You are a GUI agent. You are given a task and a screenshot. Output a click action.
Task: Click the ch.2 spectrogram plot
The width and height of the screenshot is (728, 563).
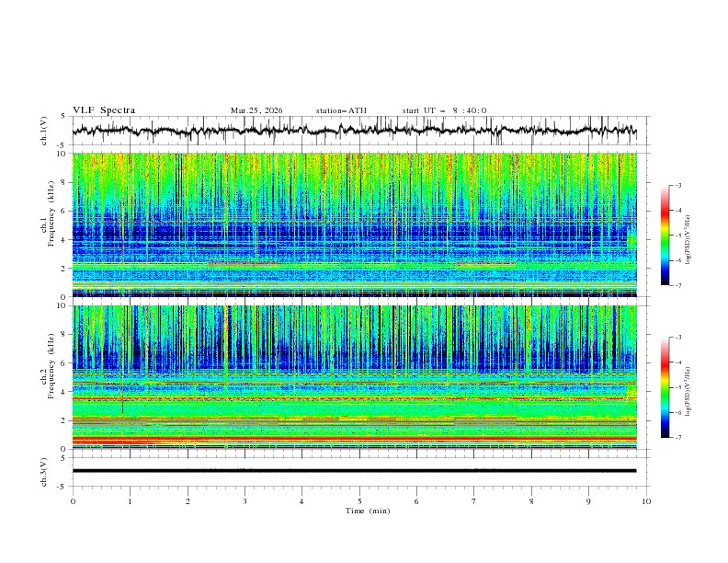point(355,377)
